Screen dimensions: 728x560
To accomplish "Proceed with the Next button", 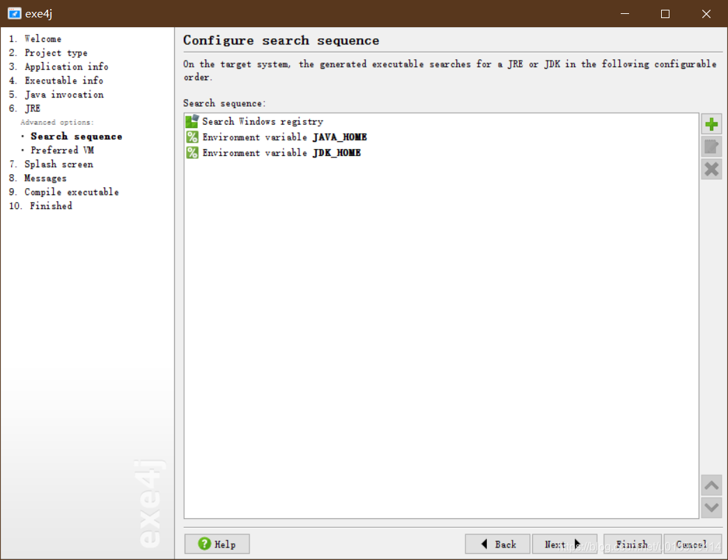I will click(564, 544).
